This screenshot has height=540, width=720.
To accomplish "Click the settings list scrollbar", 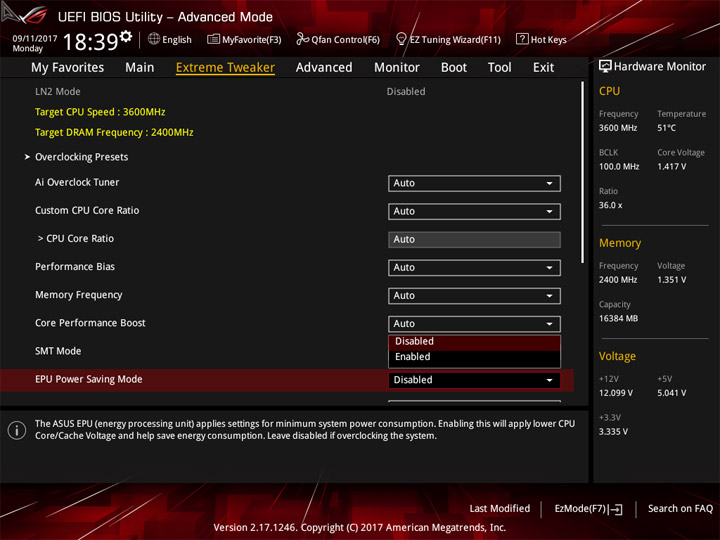I will point(582,172).
